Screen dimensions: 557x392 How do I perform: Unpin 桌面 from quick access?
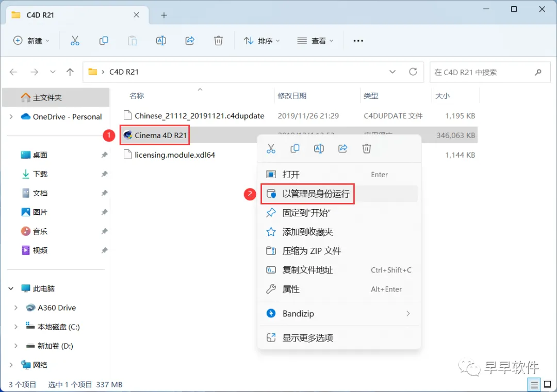point(104,155)
